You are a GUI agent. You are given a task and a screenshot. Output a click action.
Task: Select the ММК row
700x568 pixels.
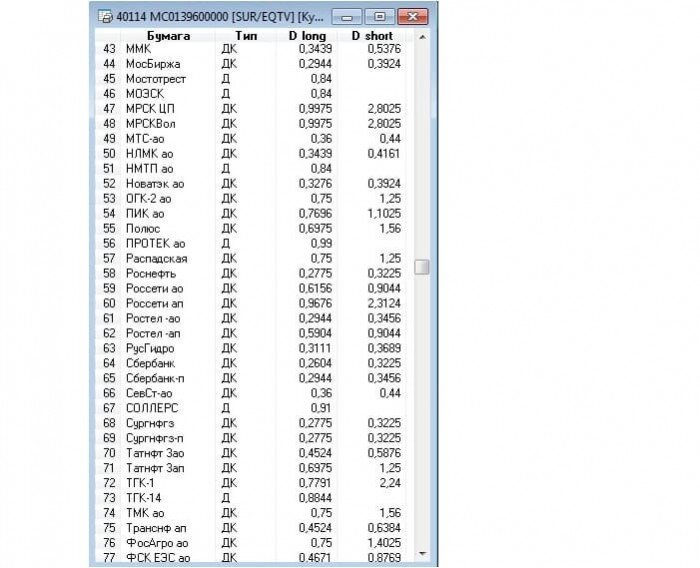(x=251, y=49)
